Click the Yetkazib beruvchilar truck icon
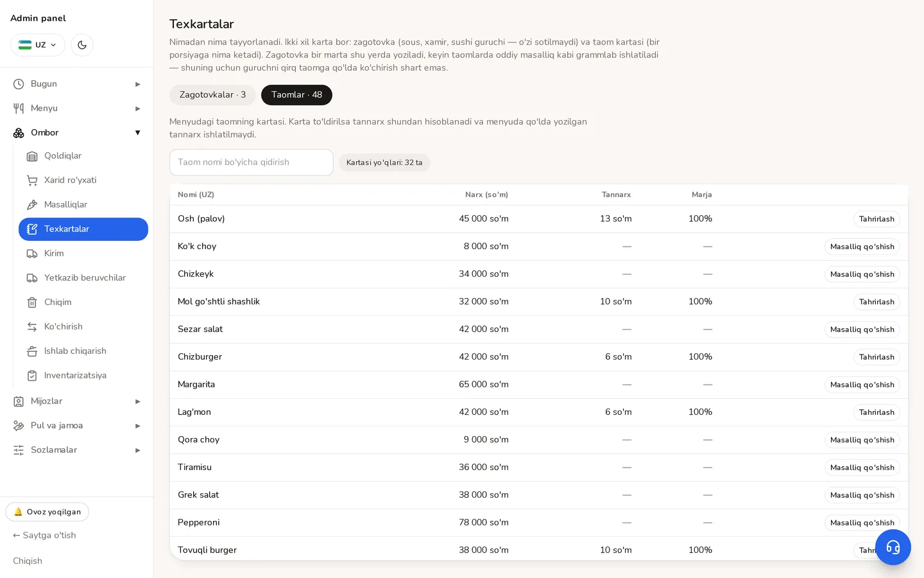924x578 pixels. coord(32,278)
